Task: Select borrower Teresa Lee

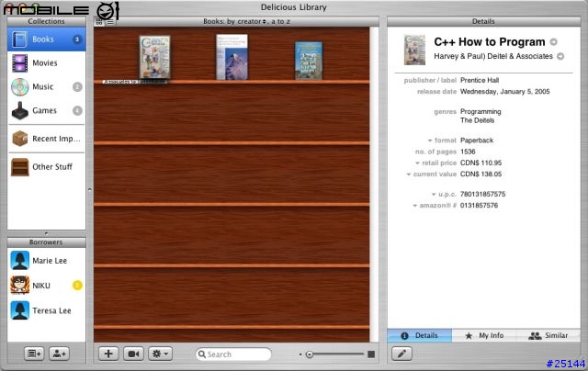Action: coord(47,310)
